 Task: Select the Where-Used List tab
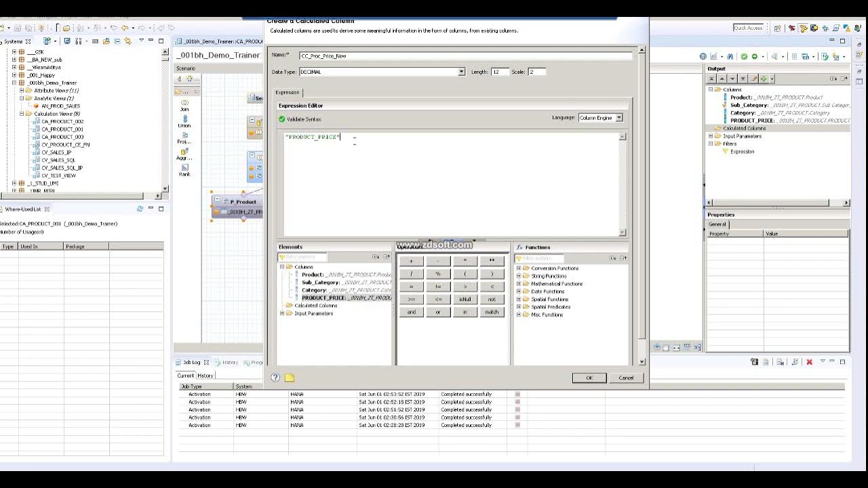(x=23, y=209)
